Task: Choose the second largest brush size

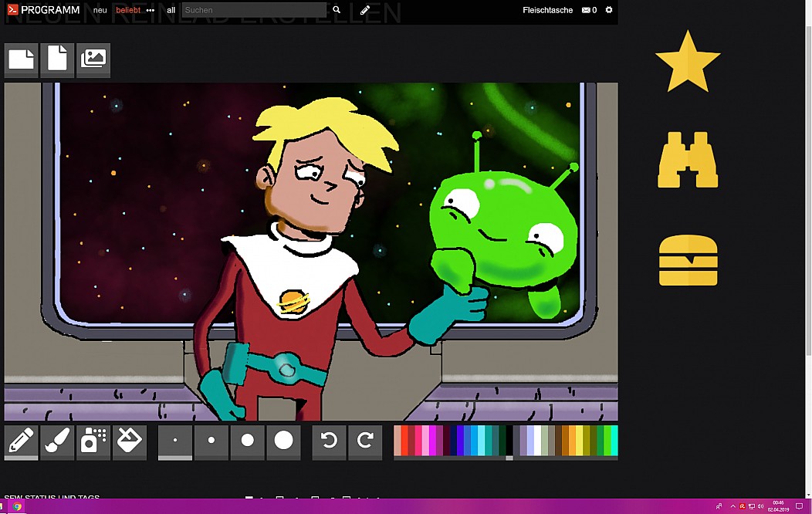Action: click(x=248, y=441)
